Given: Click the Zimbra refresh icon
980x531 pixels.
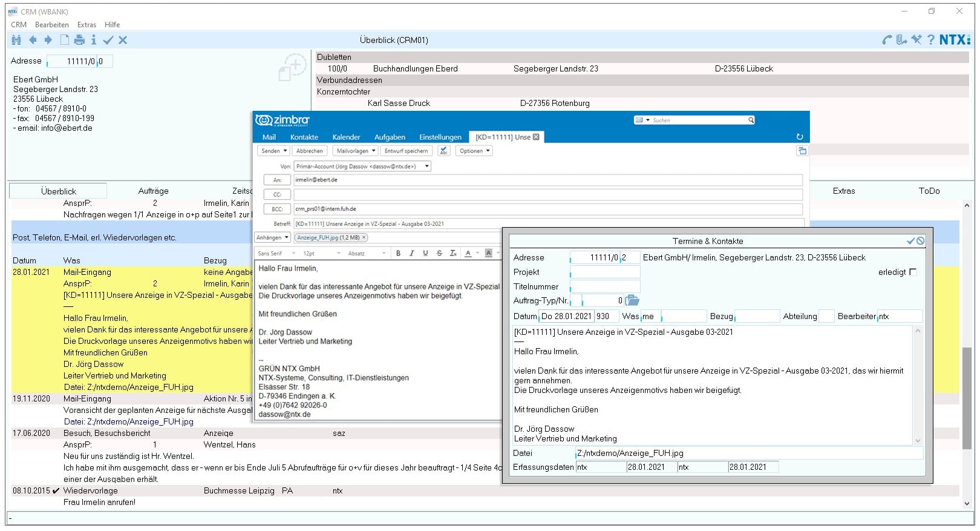Looking at the screenshot, I should click(800, 137).
